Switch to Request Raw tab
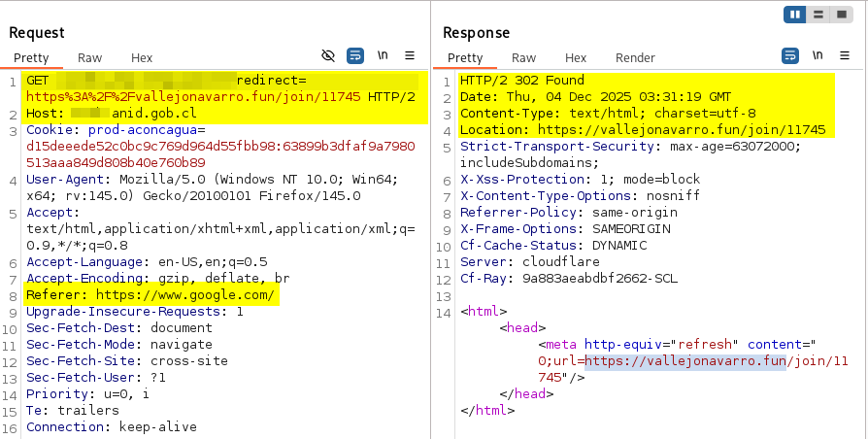This screenshot has width=868, height=439. point(89,57)
